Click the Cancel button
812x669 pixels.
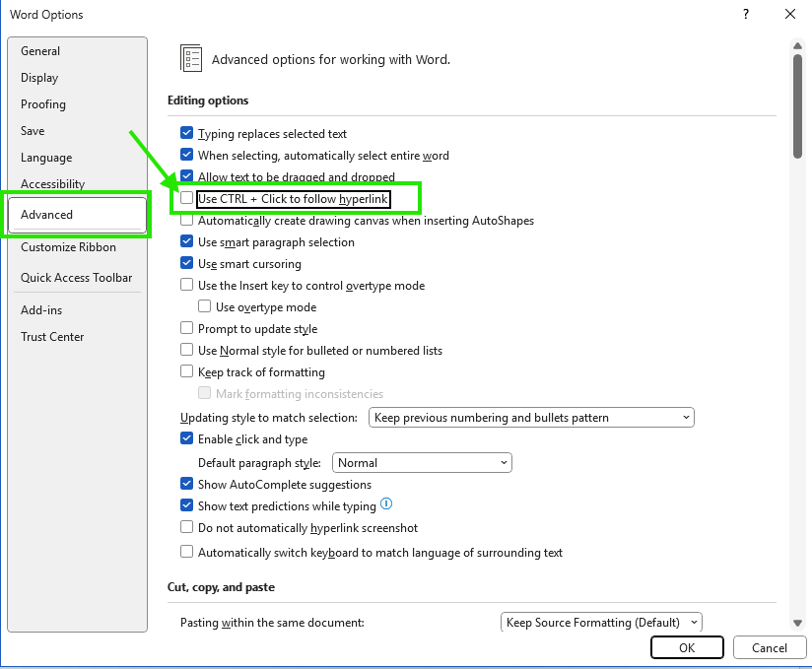click(769, 647)
